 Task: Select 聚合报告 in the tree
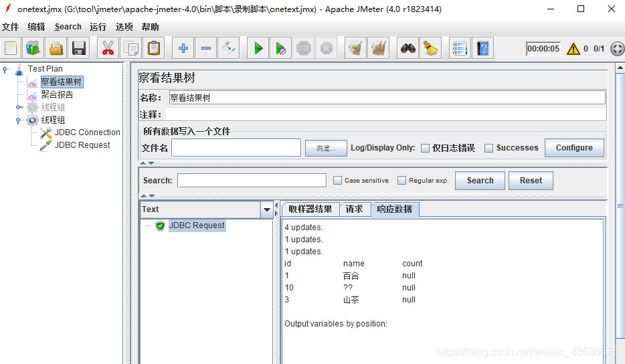tap(57, 94)
